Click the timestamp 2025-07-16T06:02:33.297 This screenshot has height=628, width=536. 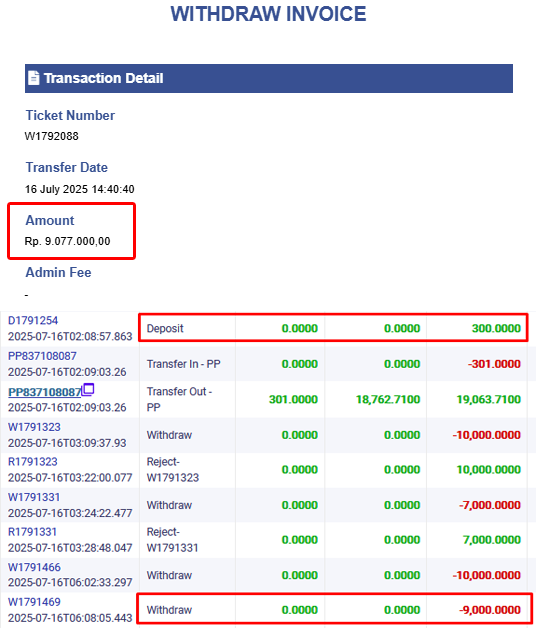pos(70,582)
